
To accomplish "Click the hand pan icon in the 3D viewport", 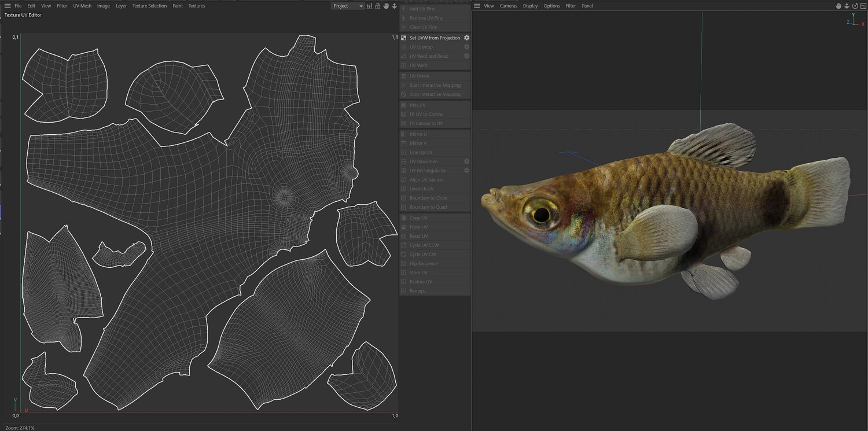I will (x=838, y=6).
